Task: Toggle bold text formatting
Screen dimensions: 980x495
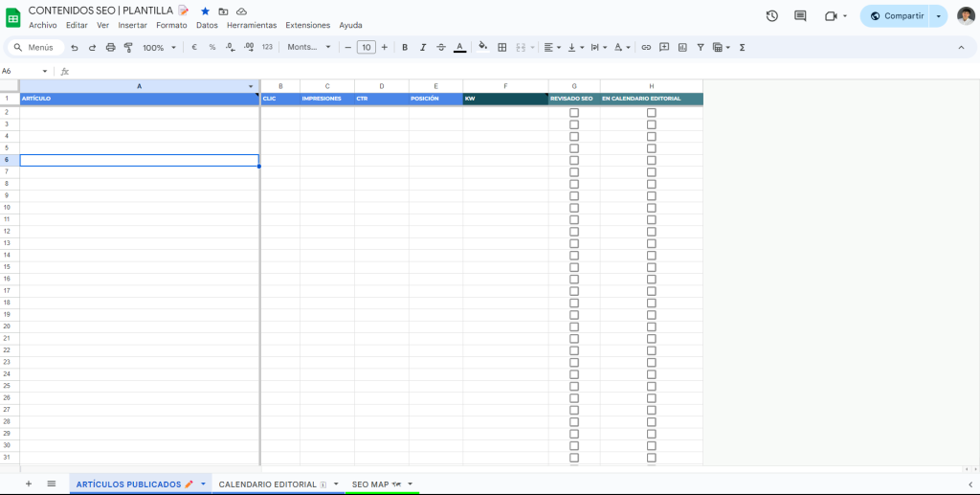Action: (x=405, y=47)
